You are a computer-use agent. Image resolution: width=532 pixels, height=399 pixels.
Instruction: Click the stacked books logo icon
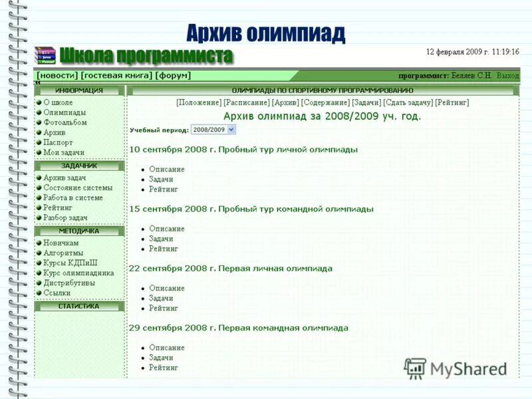[45, 55]
